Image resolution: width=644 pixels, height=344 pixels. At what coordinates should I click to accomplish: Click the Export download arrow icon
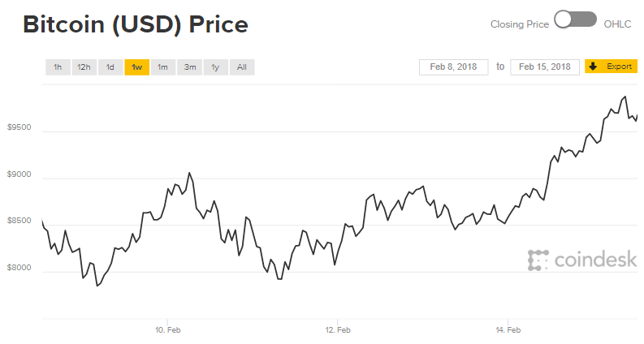tap(593, 66)
